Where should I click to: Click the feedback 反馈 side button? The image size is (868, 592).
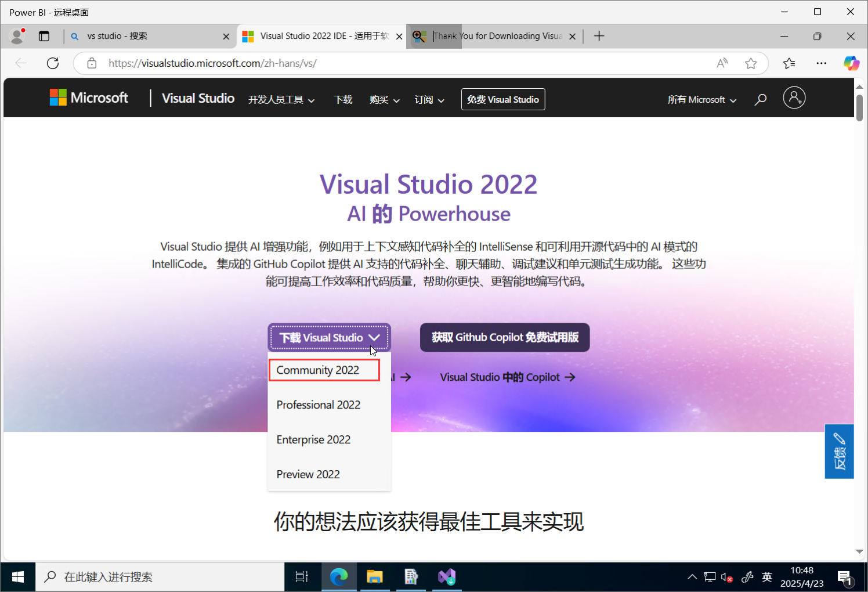click(x=840, y=452)
